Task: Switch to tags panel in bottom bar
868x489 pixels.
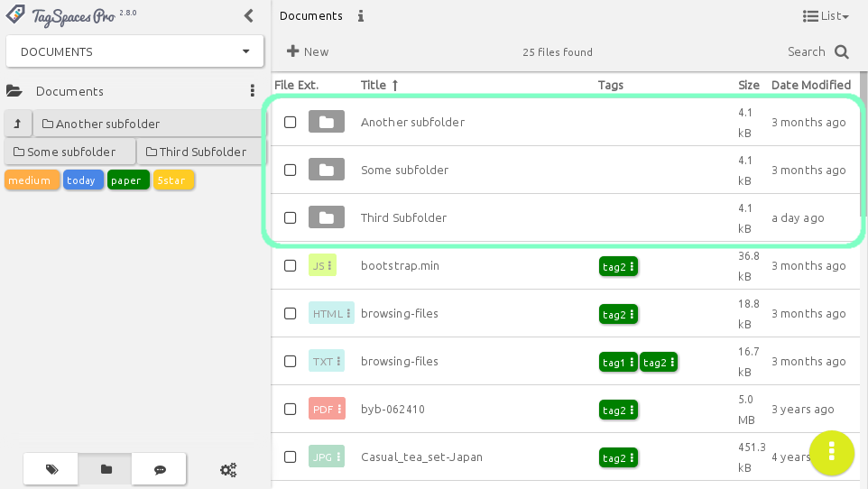Action: click(51, 469)
